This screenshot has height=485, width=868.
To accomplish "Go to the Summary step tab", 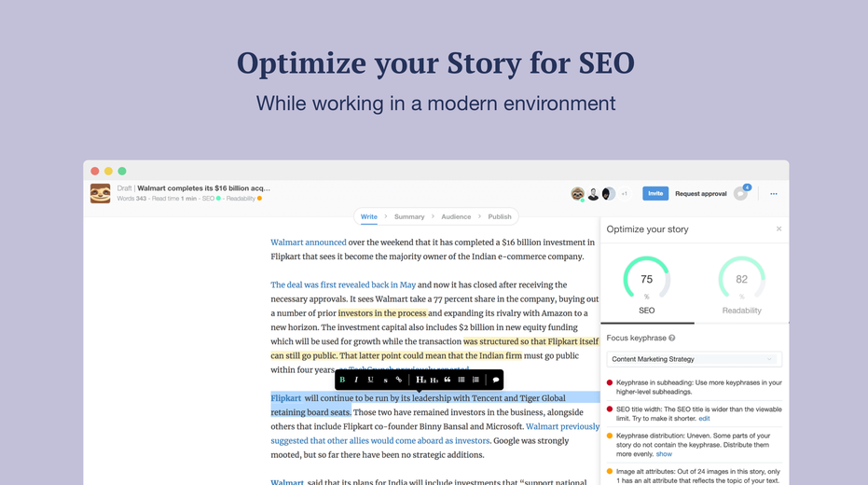I will [409, 216].
